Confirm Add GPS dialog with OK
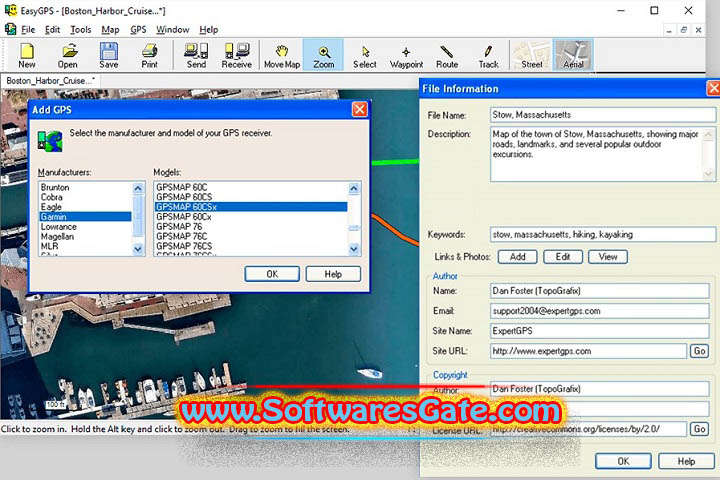 pyautogui.click(x=272, y=274)
